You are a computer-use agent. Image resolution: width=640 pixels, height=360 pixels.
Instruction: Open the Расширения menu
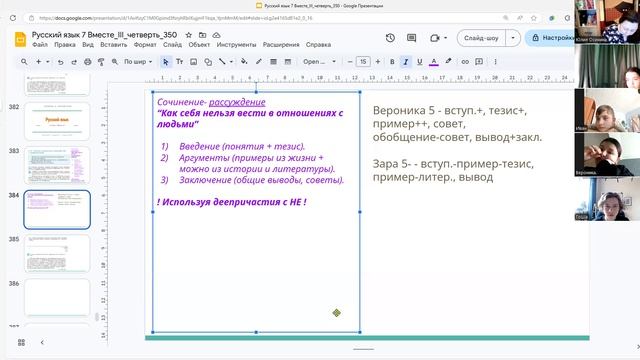(x=281, y=44)
